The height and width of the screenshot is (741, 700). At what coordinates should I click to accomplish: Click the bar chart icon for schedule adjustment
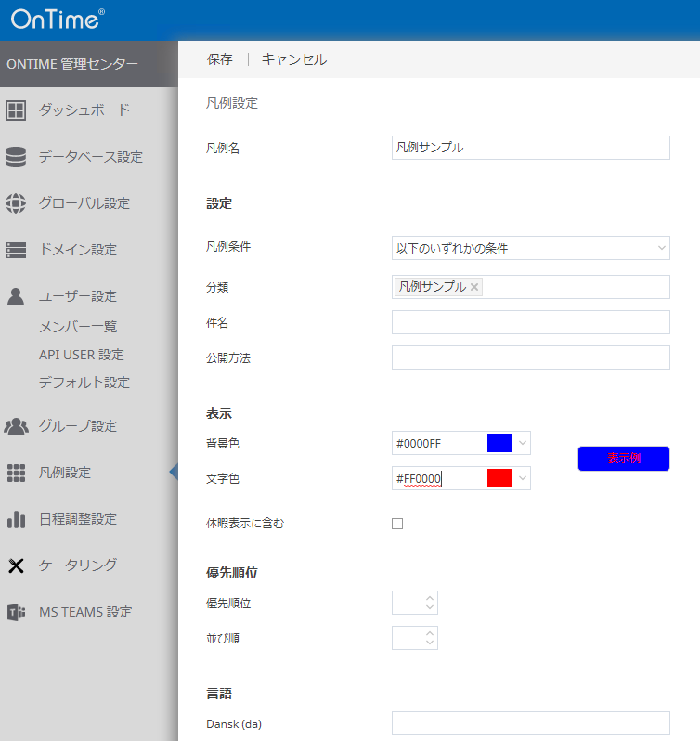click(x=16, y=519)
